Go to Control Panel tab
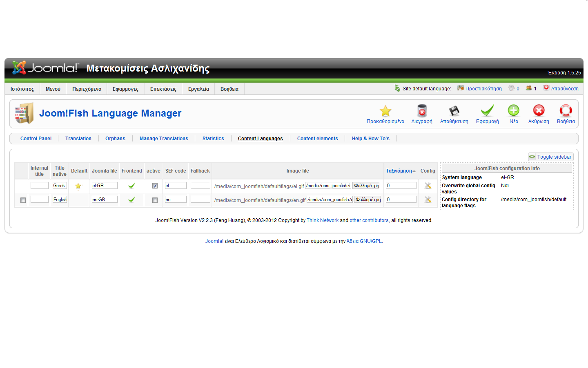588x368 pixels. coord(36,139)
